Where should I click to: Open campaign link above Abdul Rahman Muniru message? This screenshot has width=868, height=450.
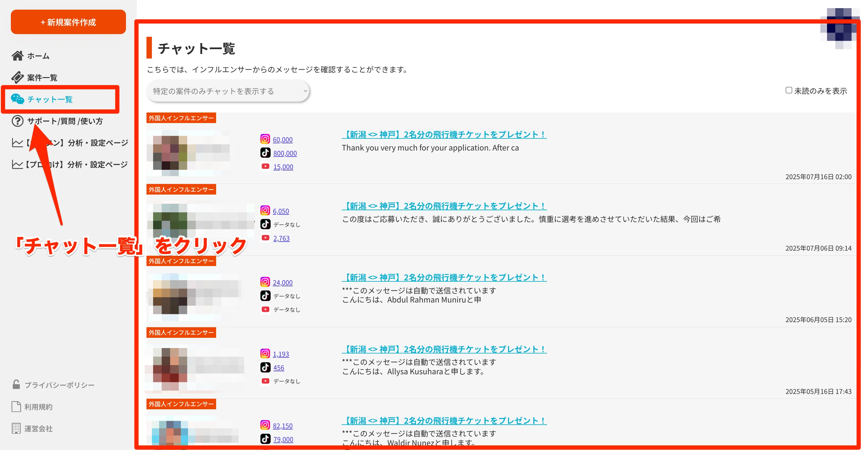[444, 277]
